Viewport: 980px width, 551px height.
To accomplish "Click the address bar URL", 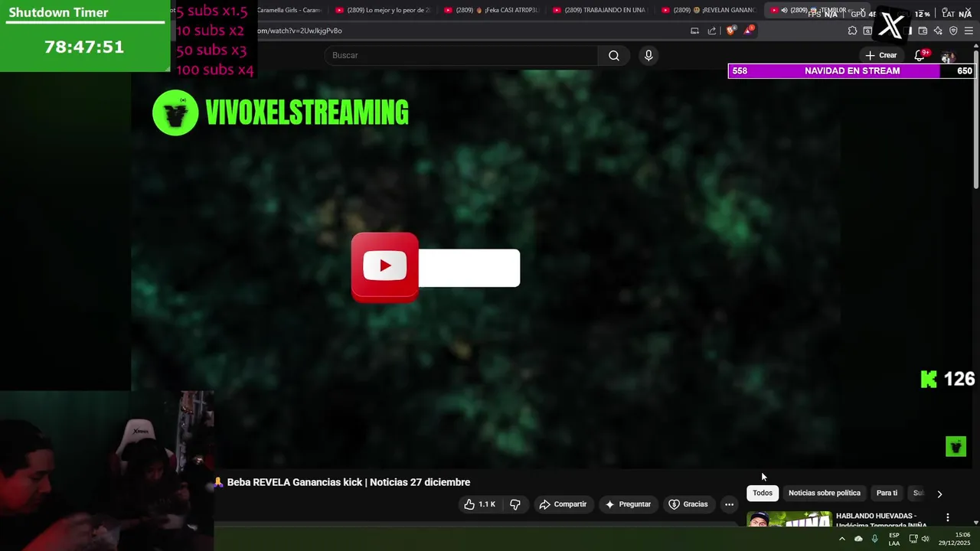I will click(299, 31).
